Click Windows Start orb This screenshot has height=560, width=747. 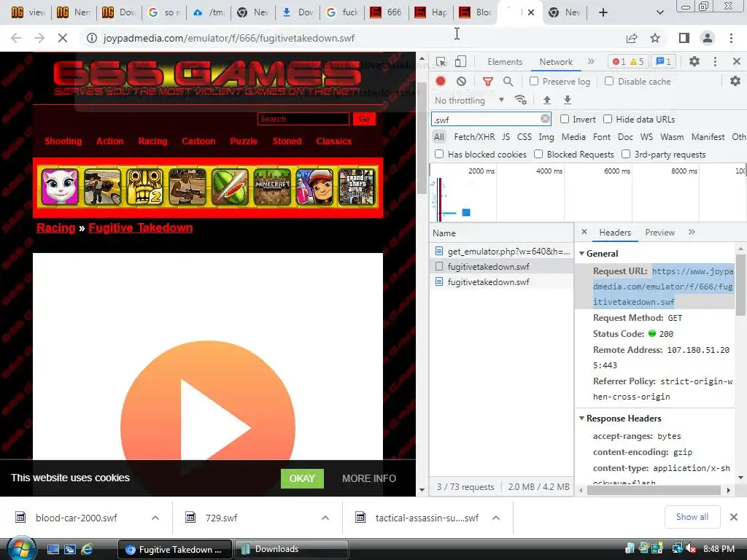pyautogui.click(x=22, y=548)
